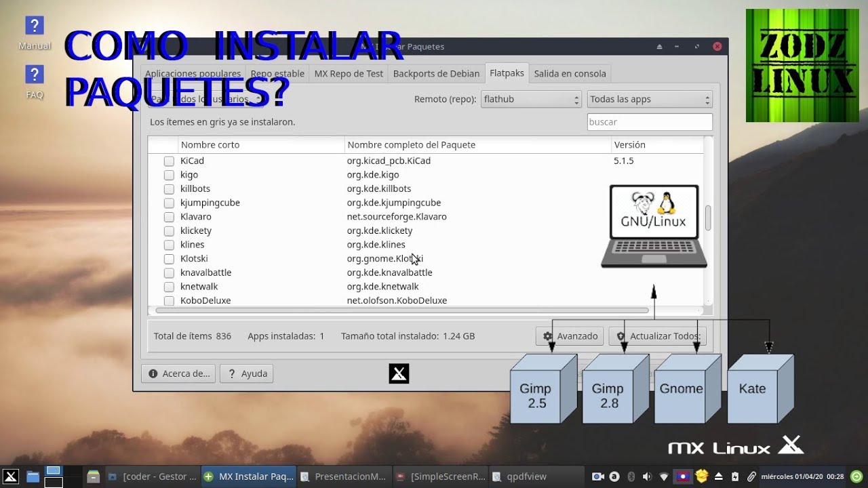Click the network Wi-Fi tray icon

[664, 476]
